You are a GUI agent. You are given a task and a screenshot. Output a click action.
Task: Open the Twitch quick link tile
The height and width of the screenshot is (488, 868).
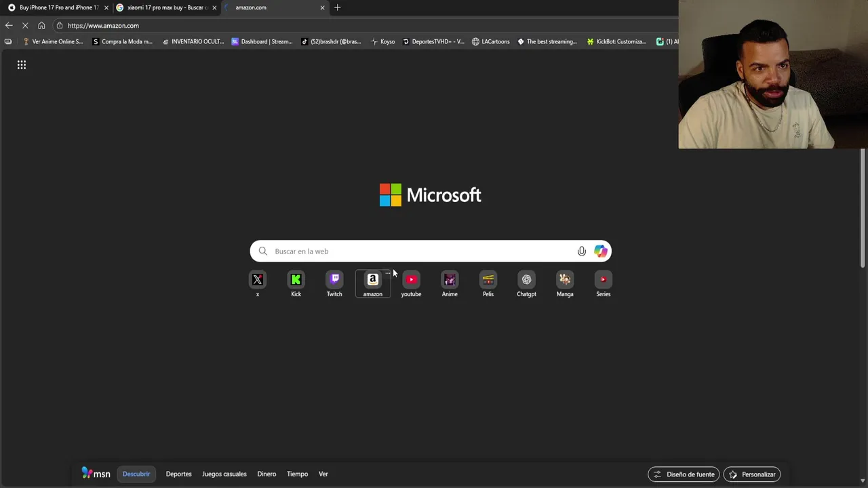334,284
